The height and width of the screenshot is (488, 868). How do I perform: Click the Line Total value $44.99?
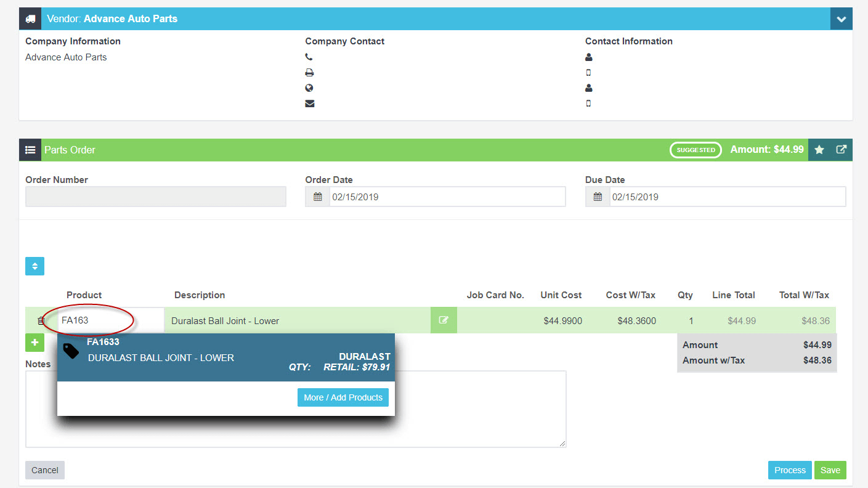[742, 321]
